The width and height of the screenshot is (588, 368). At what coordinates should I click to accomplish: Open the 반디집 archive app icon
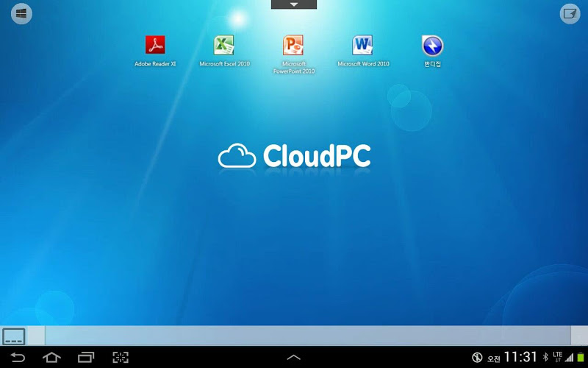[432, 51]
